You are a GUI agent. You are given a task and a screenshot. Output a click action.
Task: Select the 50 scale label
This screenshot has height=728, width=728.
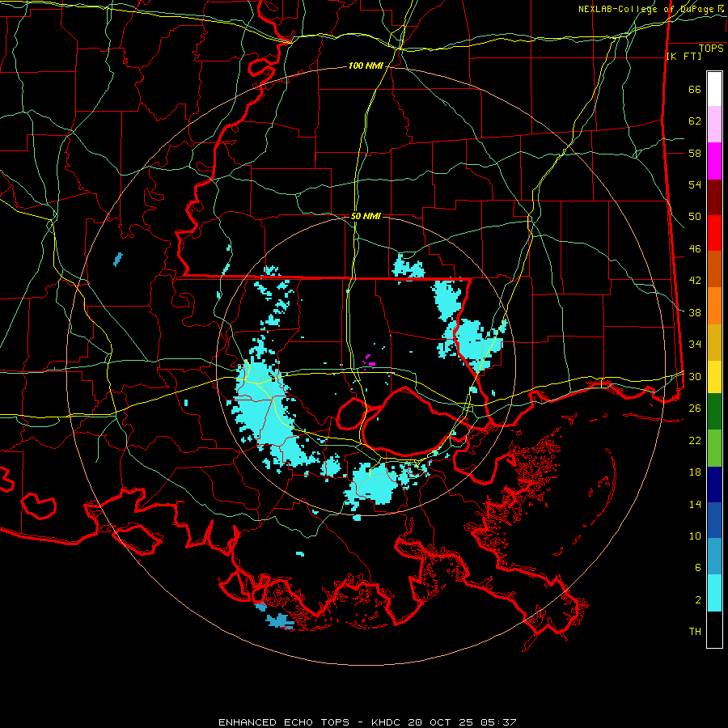click(x=695, y=217)
